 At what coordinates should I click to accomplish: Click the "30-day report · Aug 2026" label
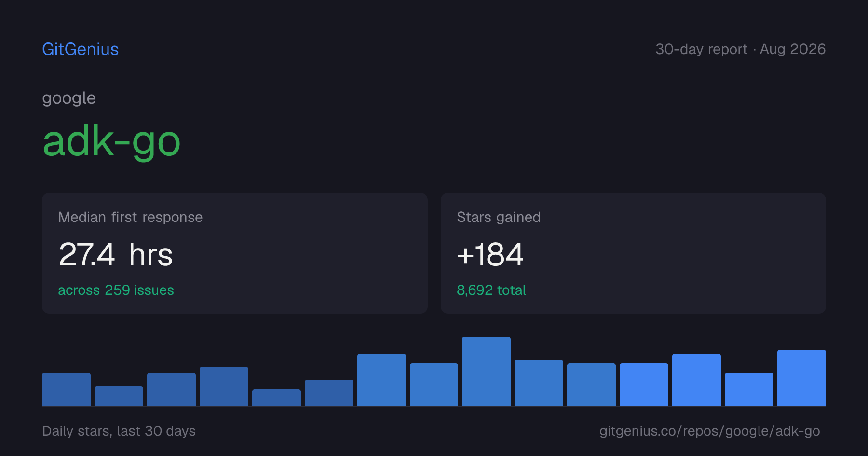coord(740,49)
